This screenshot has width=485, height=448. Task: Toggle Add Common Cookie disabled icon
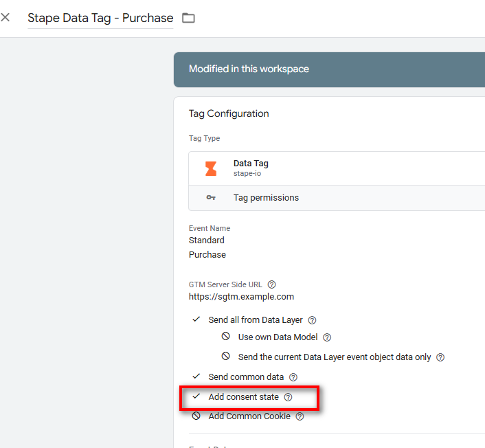196,416
